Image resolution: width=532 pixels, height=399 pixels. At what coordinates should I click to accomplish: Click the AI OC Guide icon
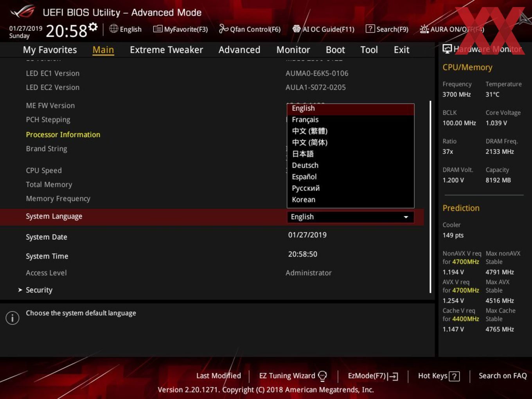pos(297,29)
